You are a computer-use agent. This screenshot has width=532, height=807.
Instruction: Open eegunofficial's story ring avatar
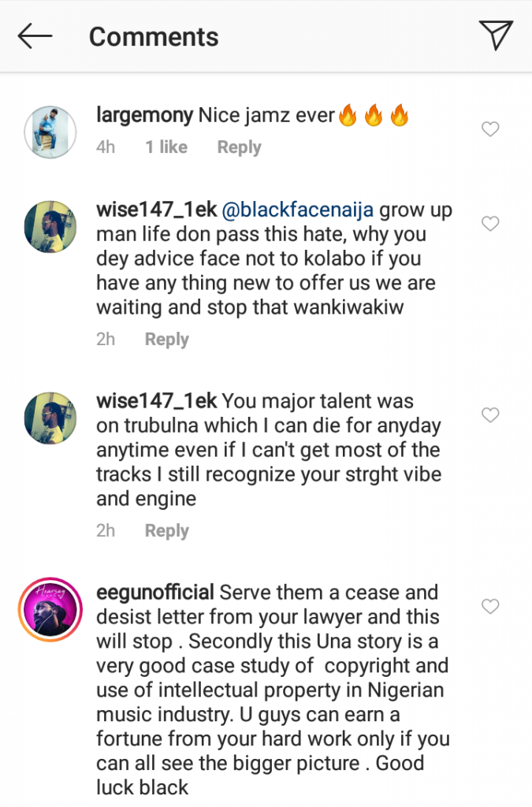coord(50,610)
